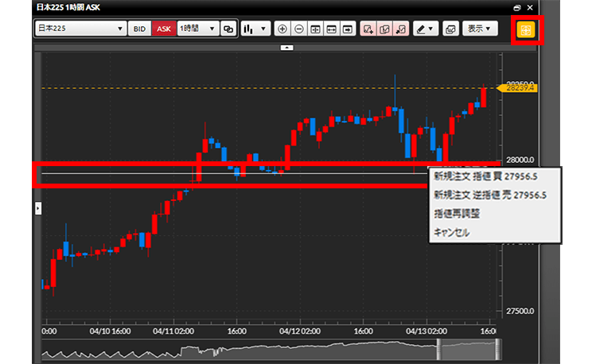Click the scroll to latest arrow icon

tap(348, 29)
